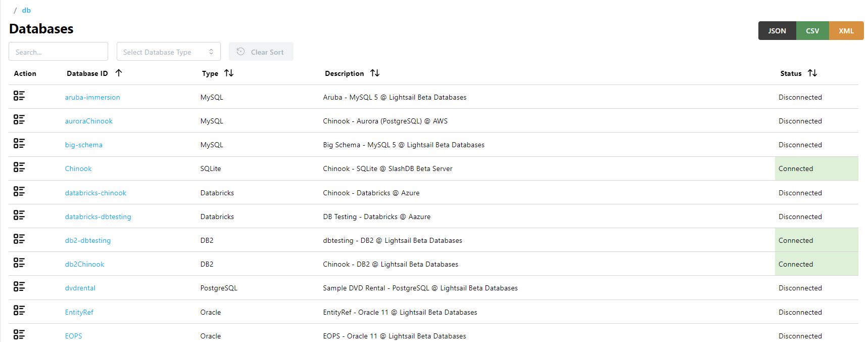Export the list as CSV
Image resolution: width=868 pixels, height=342 pixels.
(812, 31)
